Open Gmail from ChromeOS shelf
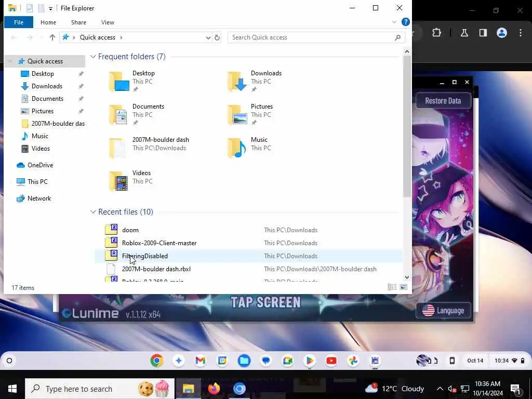532x399 pixels. 200,361
